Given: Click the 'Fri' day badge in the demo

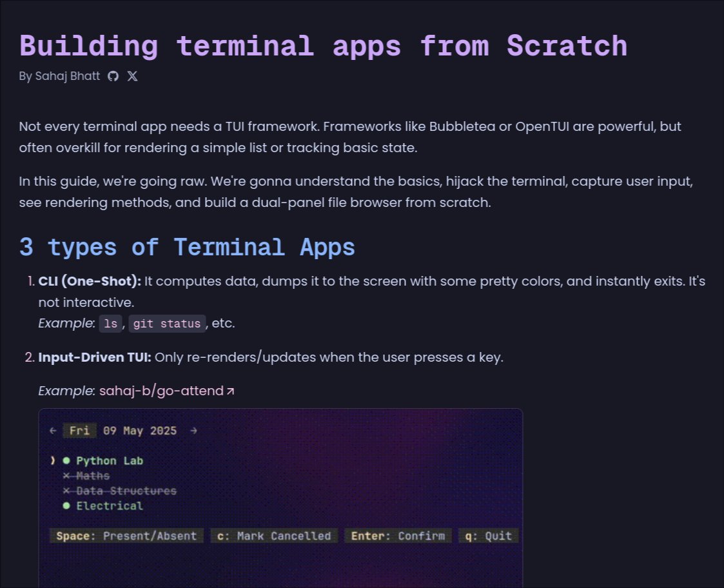Looking at the screenshot, I should [79, 431].
